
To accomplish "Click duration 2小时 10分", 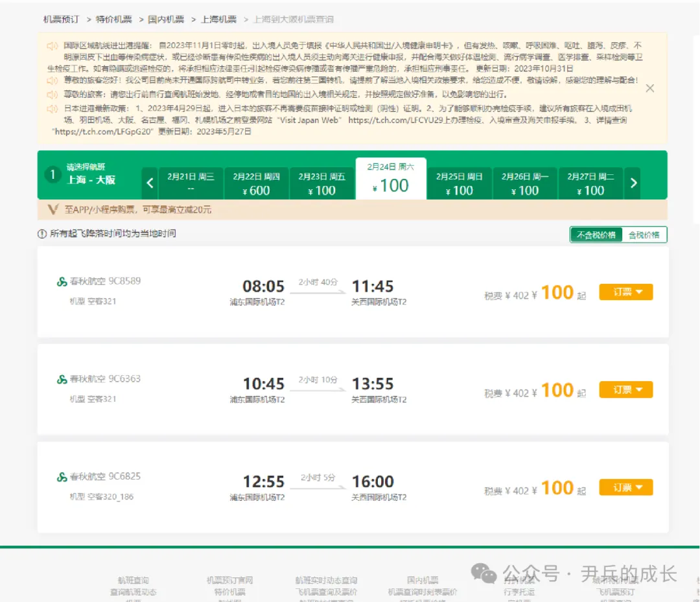I will (x=318, y=380).
